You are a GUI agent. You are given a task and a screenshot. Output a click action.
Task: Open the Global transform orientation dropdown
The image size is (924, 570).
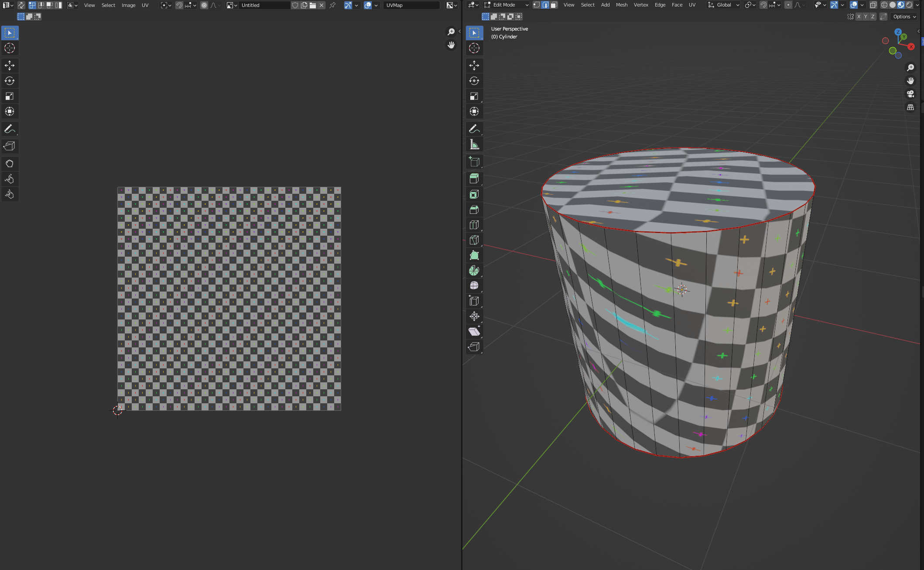point(724,5)
